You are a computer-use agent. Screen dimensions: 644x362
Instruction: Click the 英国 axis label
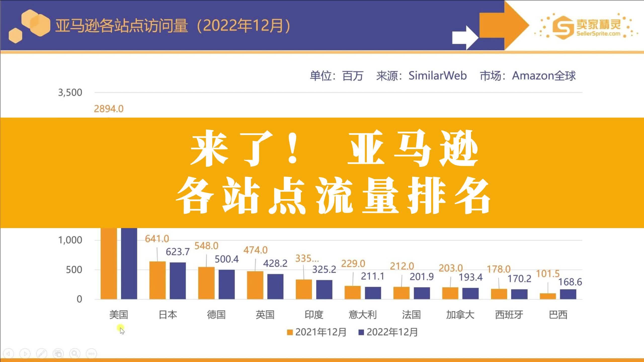click(265, 315)
